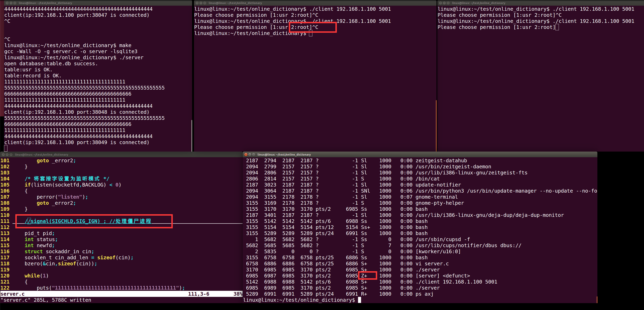Screen dimensions: 644x310
Task: Click vim line 120 'while(1)'
Action: pos(37,276)
